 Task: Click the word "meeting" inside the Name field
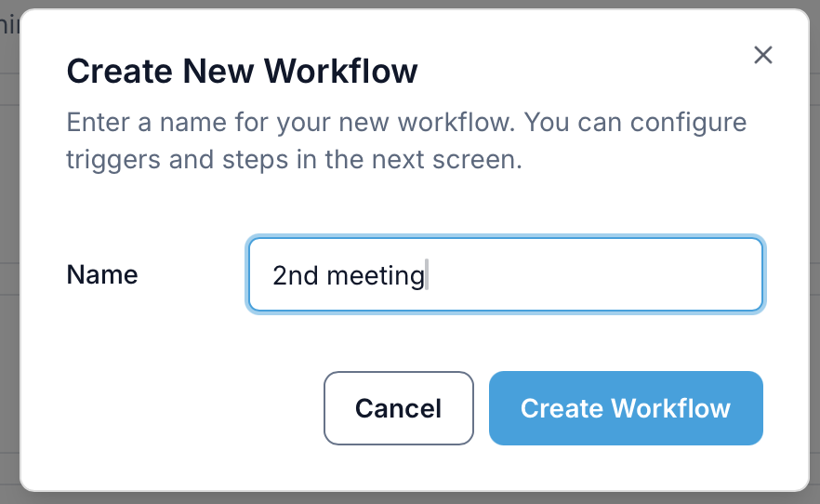click(x=376, y=275)
